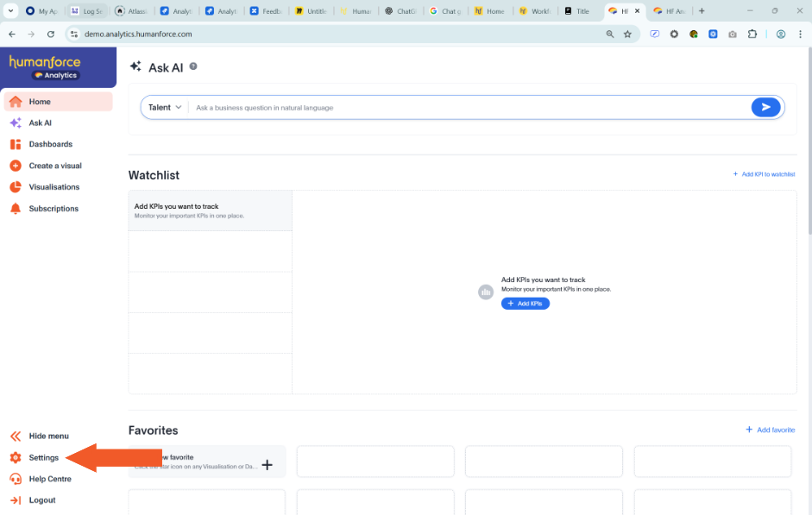Image resolution: width=812 pixels, height=515 pixels.
Task: Click Add KPI to watchlist link
Action: pos(764,174)
